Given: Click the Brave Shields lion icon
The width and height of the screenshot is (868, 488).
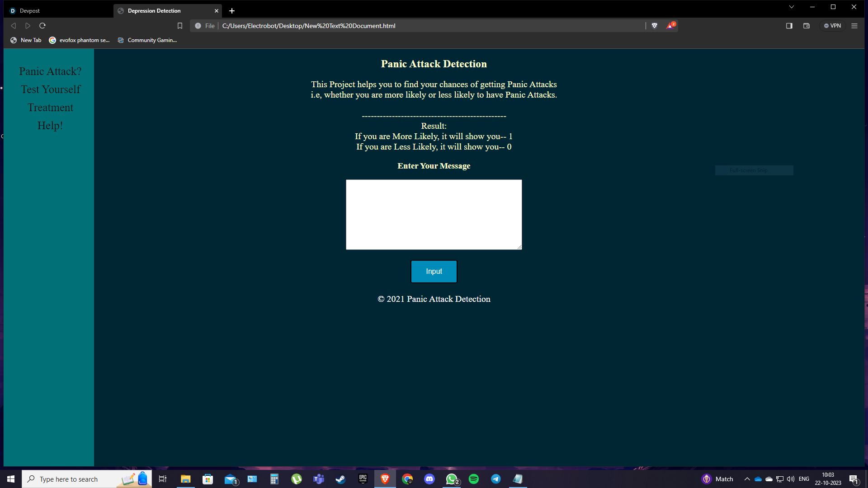Looking at the screenshot, I should coord(654,26).
